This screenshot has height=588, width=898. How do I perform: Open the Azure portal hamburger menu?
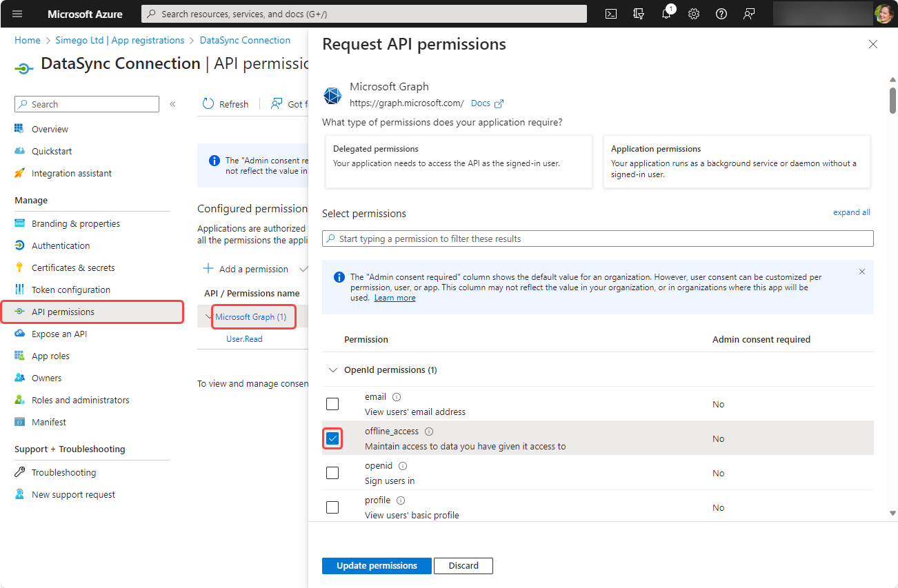(17, 14)
